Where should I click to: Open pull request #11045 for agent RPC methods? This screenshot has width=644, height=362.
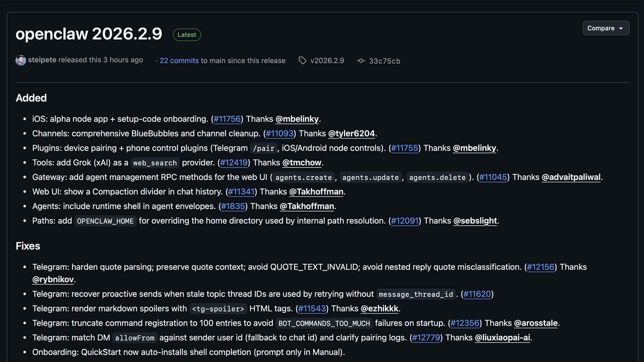point(493,177)
